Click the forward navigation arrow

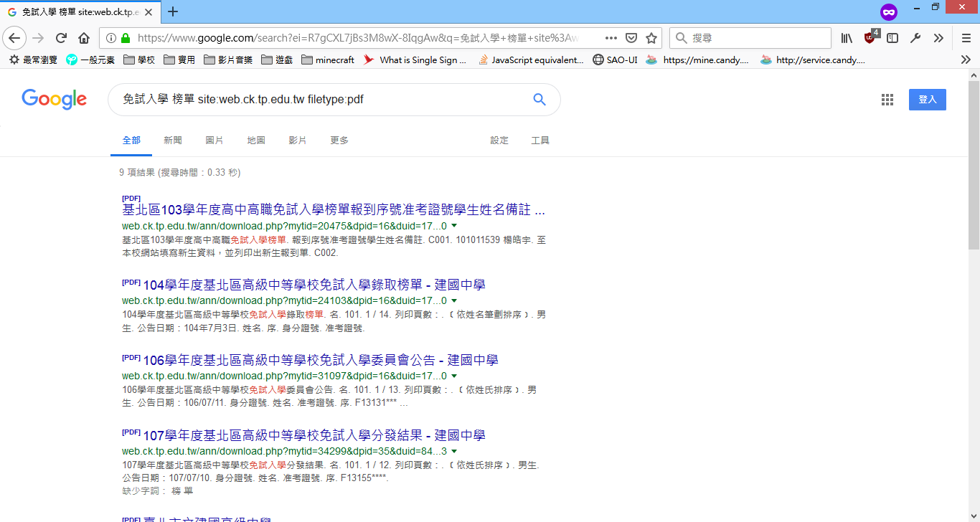(38, 38)
